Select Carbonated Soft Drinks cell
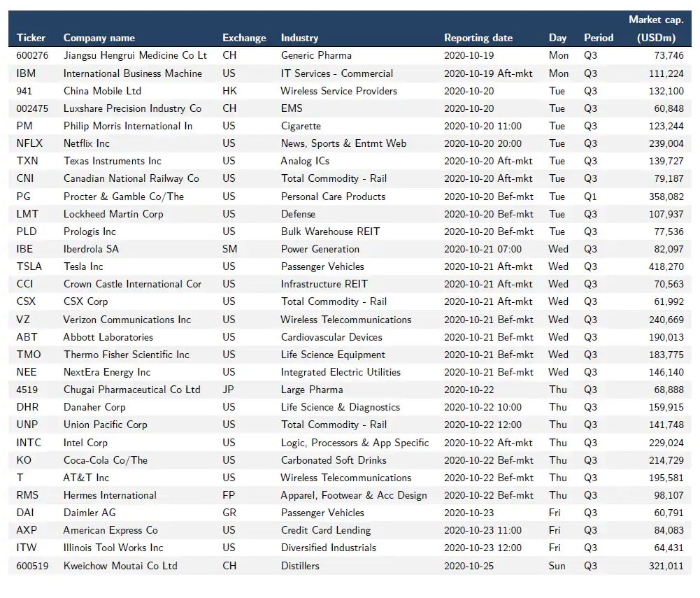 point(334,460)
